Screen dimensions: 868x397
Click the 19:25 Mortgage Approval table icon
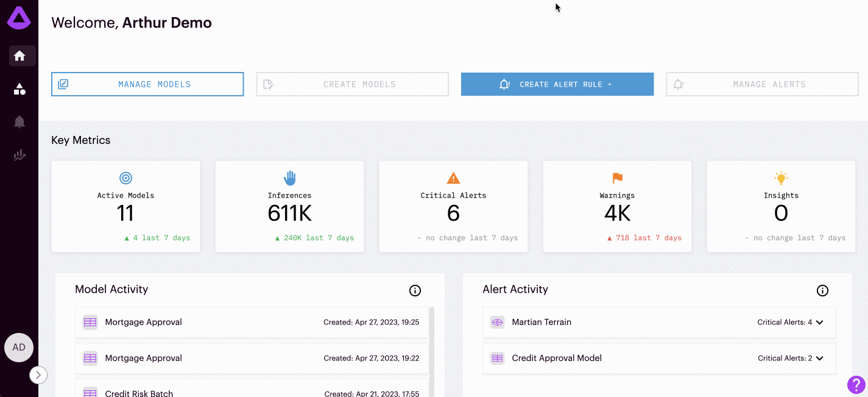pyautogui.click(x=90, y=322)
